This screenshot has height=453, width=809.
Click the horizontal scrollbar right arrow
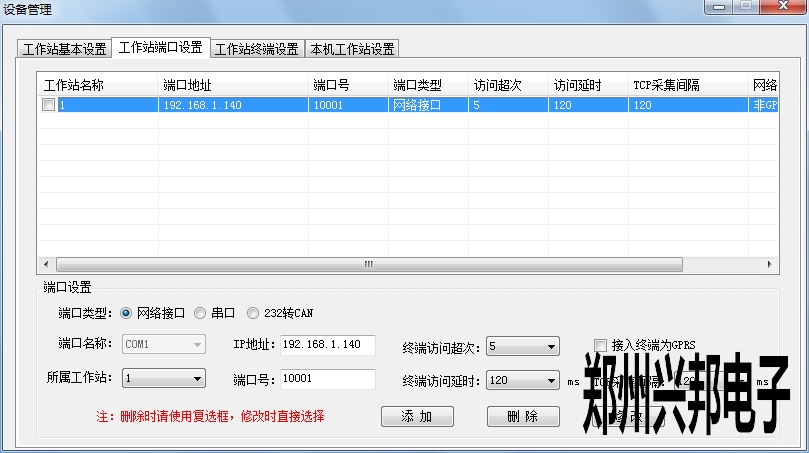769,264
